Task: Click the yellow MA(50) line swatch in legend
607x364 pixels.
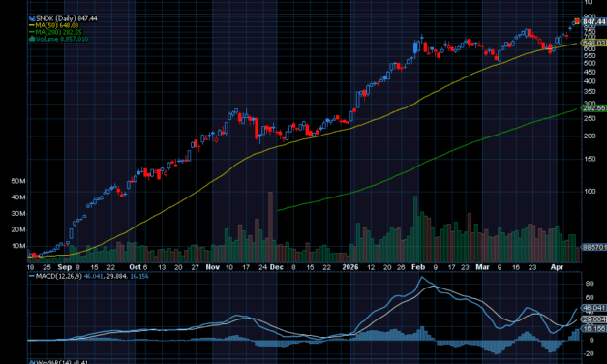Action: coord(32,25)
